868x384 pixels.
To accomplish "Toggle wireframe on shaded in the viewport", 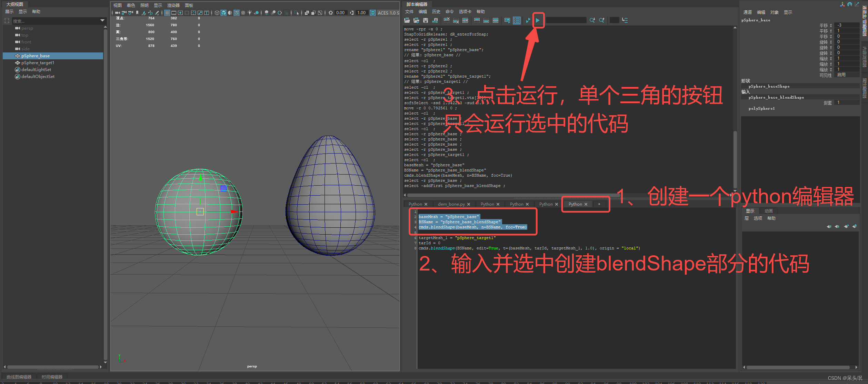I will pos(237,13).
